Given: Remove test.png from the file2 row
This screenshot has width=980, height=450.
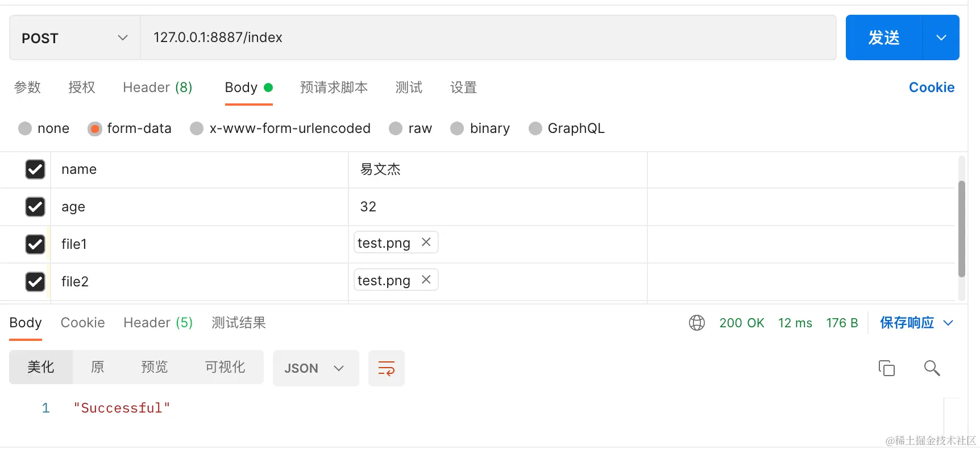Looking at the screenshot, I should point(426,280).
